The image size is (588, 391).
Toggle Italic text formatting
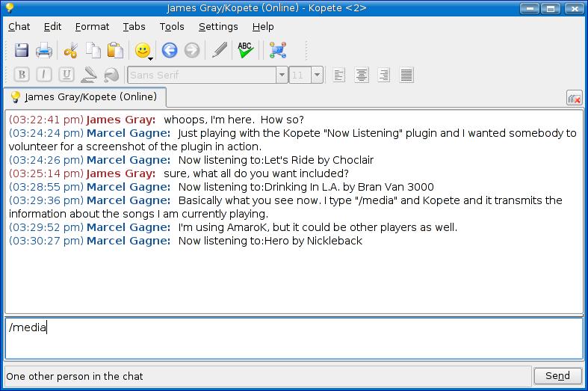coord(44,75)
